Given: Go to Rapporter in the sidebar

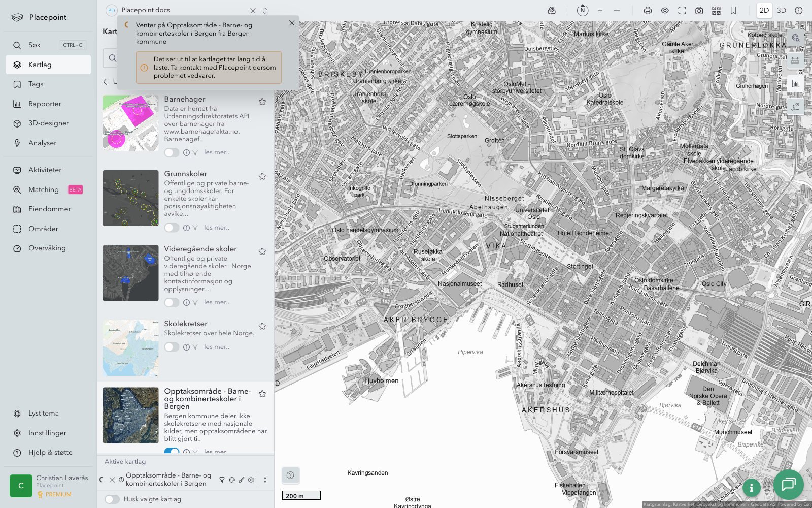Looking at the screenshot, I should coord(45,104).
